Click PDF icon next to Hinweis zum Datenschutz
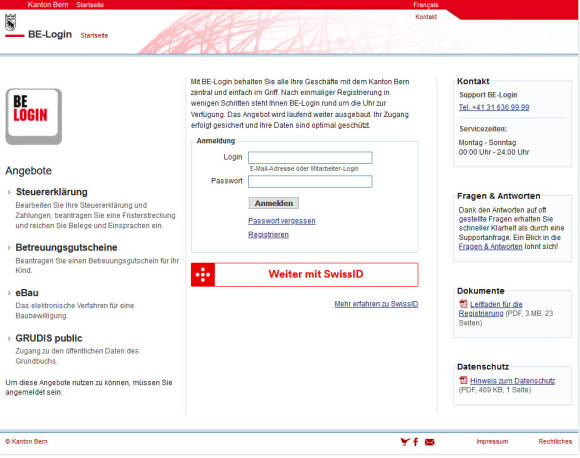The height and width of the screenshot is (458, 580). point(463,380)
